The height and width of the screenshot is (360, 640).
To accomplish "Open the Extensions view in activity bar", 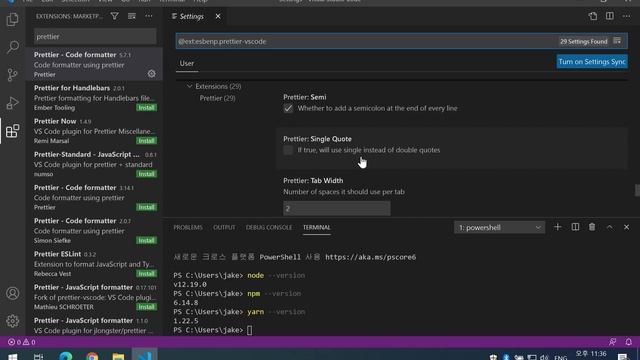I will pyautogui.click(x=12, y=131).
